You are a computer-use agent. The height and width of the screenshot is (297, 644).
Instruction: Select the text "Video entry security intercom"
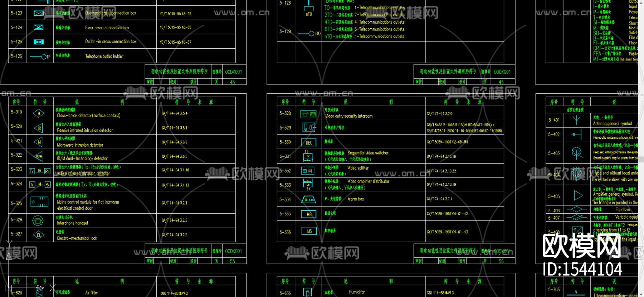[x=349, y=116]
